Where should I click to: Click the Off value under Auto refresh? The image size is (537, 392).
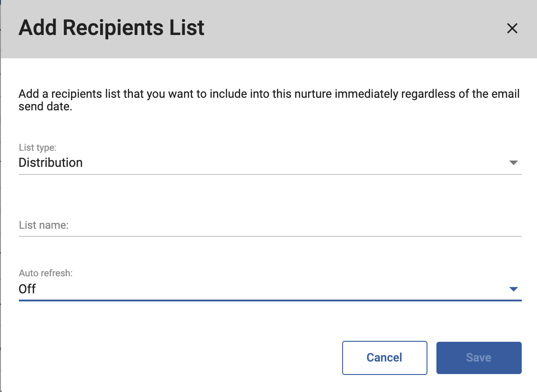tap(27, 289)
